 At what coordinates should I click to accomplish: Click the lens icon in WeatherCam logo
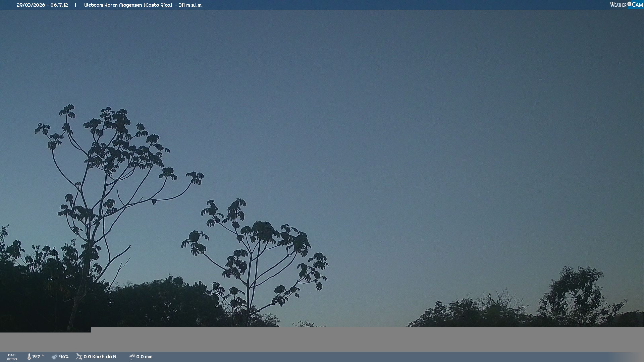click(629, 4)
